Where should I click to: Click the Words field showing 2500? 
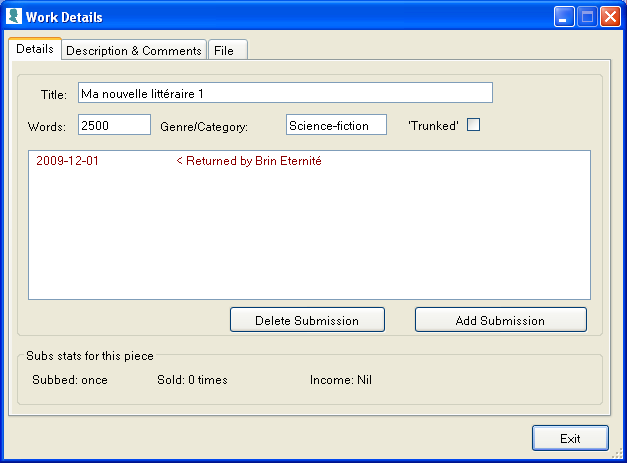point(114,125)
